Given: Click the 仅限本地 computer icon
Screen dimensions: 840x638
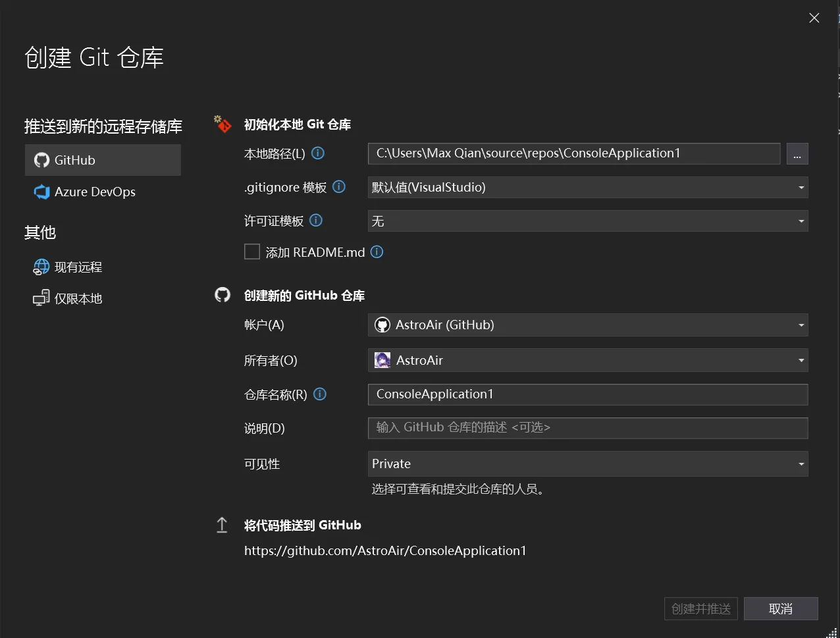Looking at the screenshot, I should (x=41, y=299).
